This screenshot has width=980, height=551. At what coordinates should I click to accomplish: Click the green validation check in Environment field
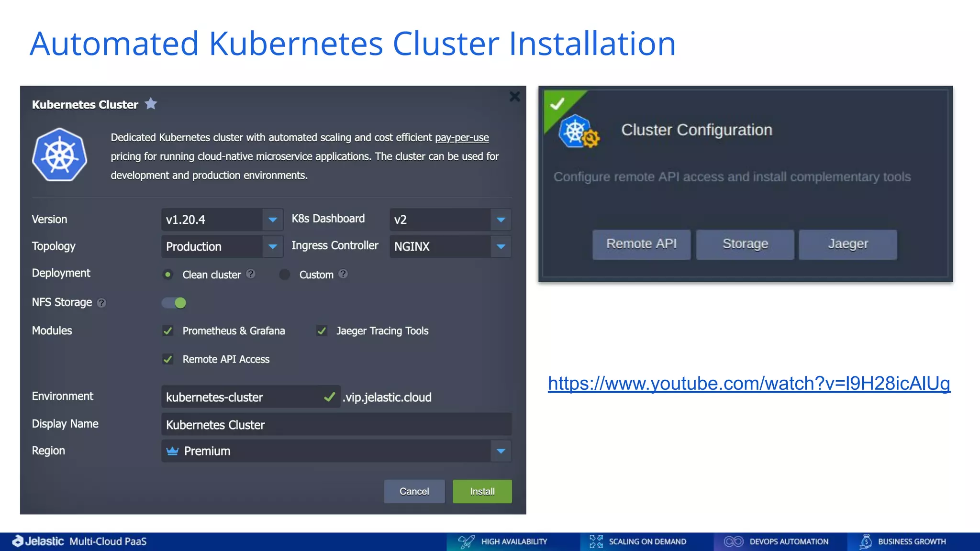point(329,397)
